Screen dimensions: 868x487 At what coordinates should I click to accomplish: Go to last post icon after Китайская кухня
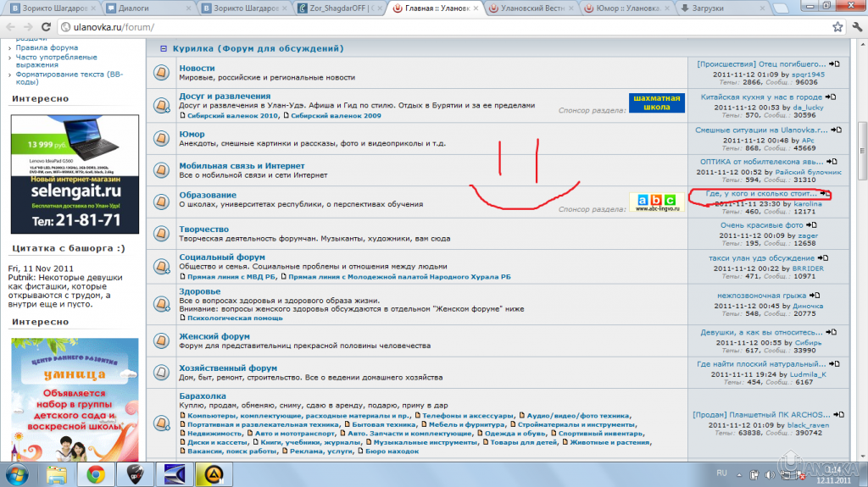coord(831,97)
